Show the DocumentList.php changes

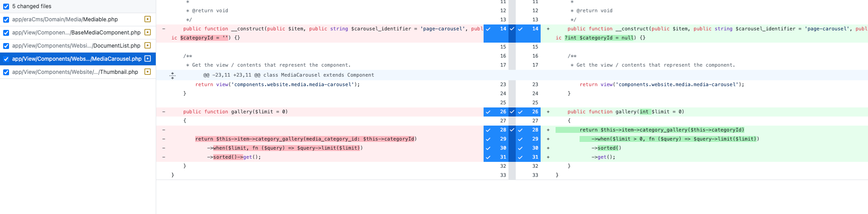pyautogui.click(x=78, y=46)
